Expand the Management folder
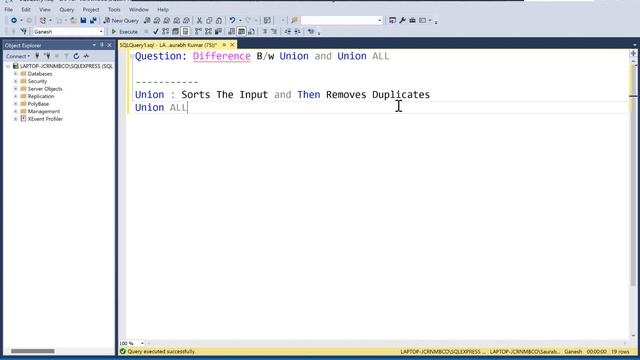This screenshot has height=360, width=640. (16, 111)
